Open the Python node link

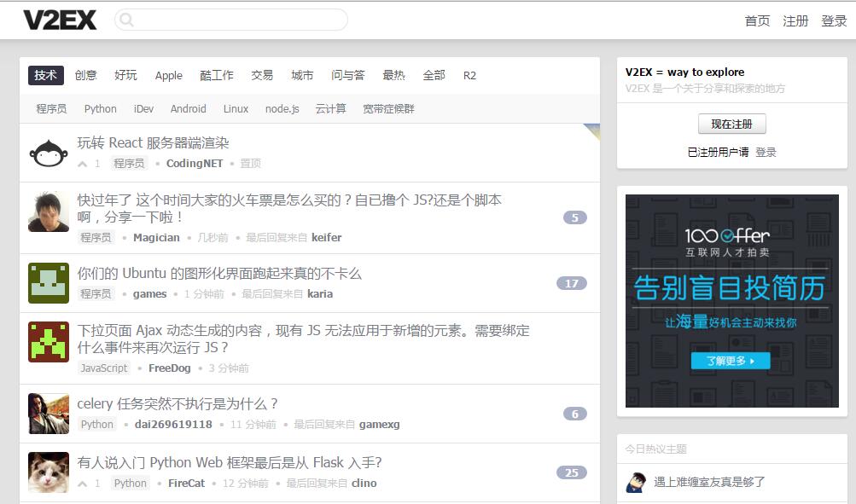click(100, 109)
